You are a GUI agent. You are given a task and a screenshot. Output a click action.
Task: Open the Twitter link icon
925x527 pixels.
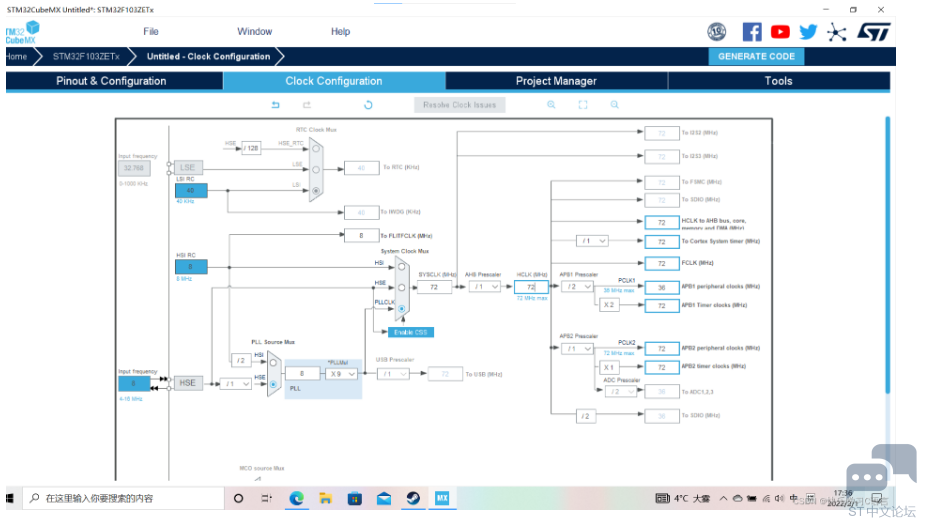(808, 32)
